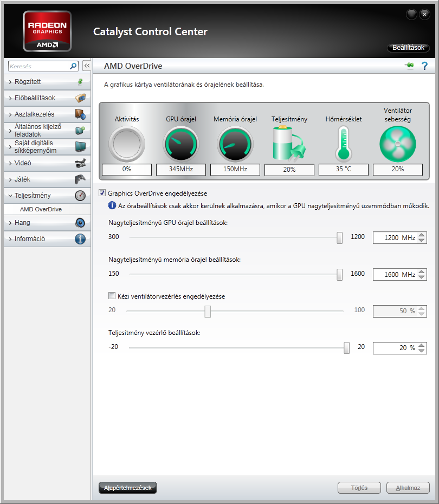Click the search magnifier icon
Screen dimensions: 439x504
pyautogui.click(x=73, y=66)
